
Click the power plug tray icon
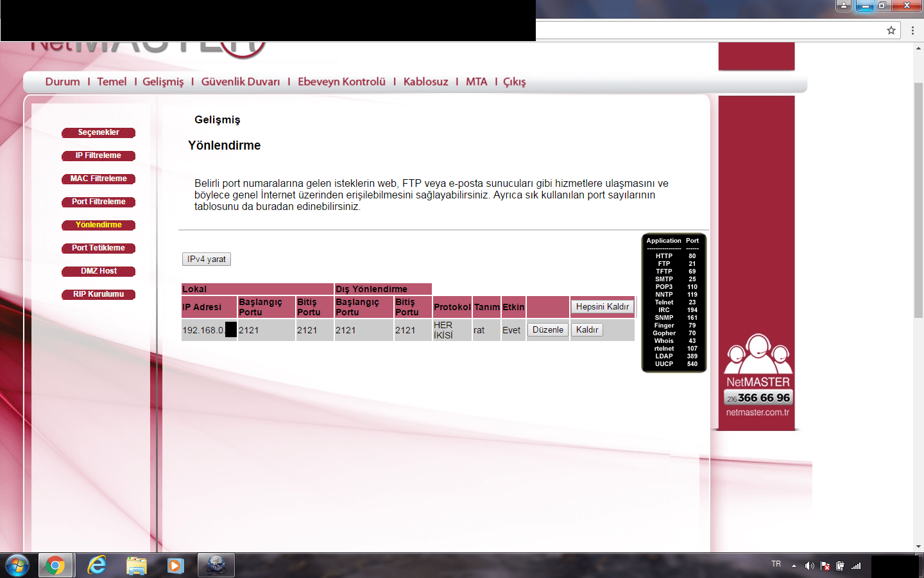(x=840, y=566)
